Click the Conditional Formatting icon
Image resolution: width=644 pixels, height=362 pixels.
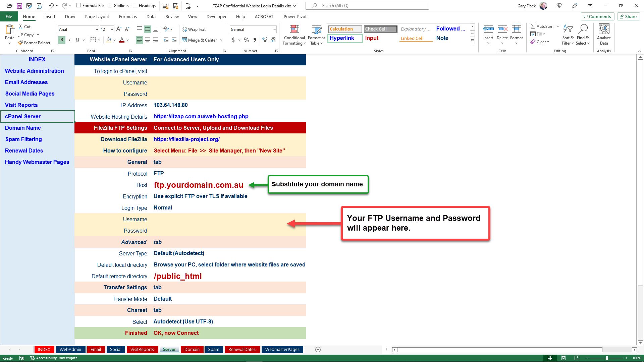coord(294,29)
